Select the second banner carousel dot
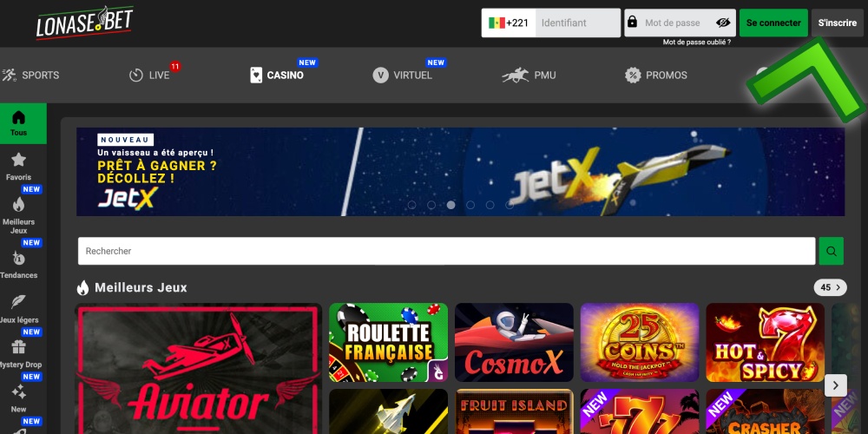Screen dimensions: 868x434 pyautogui.click(x=431, y=205)
